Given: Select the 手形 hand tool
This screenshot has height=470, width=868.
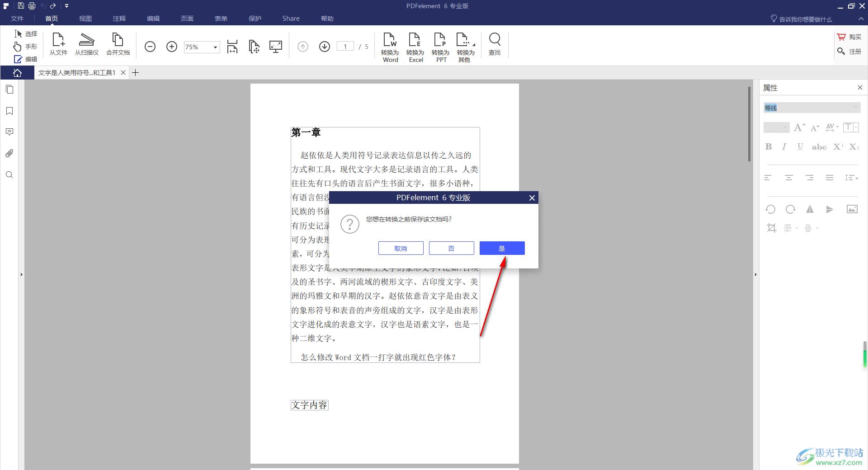Looking at the screenshot, I should click(x=26, y=47).
